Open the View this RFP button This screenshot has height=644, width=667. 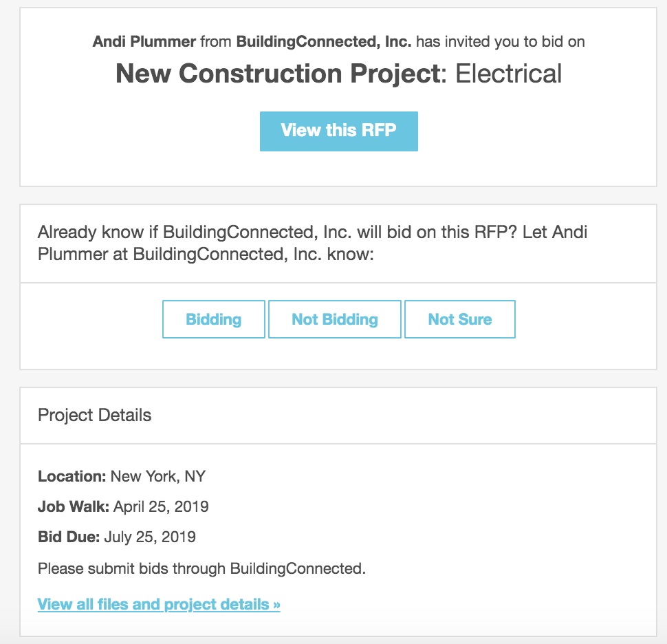tap(338, 131)
